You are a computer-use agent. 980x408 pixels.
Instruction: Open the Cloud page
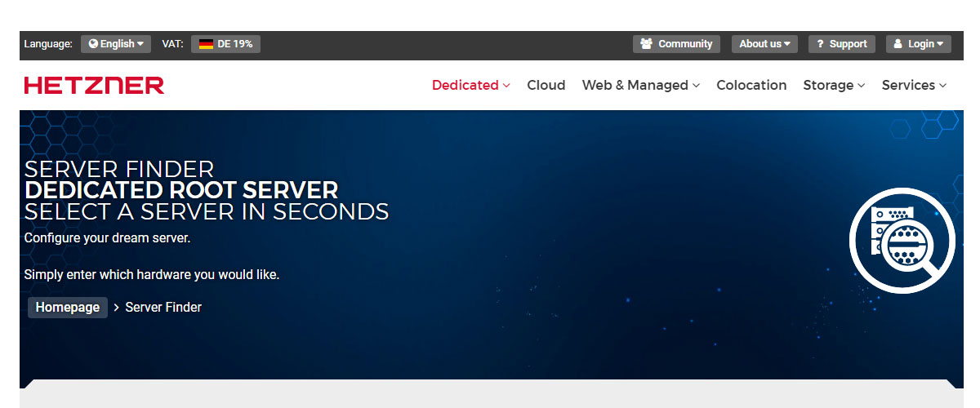546,85
